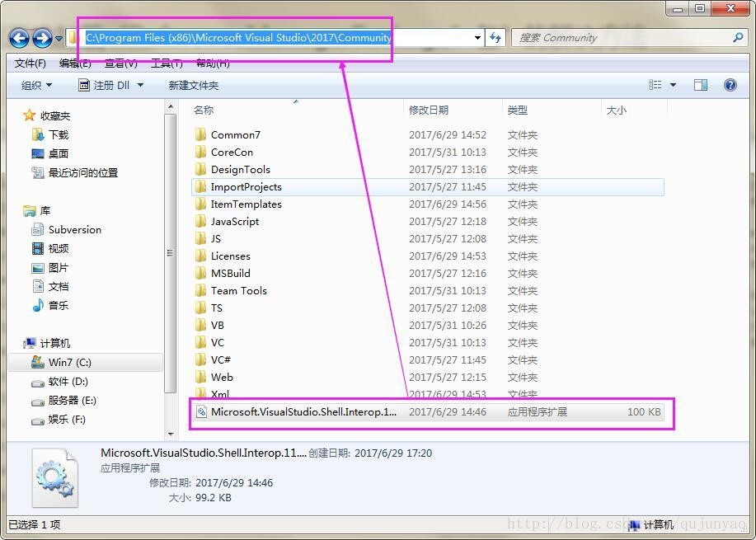Open the address bar history dropdown
Image resolution: width=756 pixels, height=540 pixels.
coord(477,38)
